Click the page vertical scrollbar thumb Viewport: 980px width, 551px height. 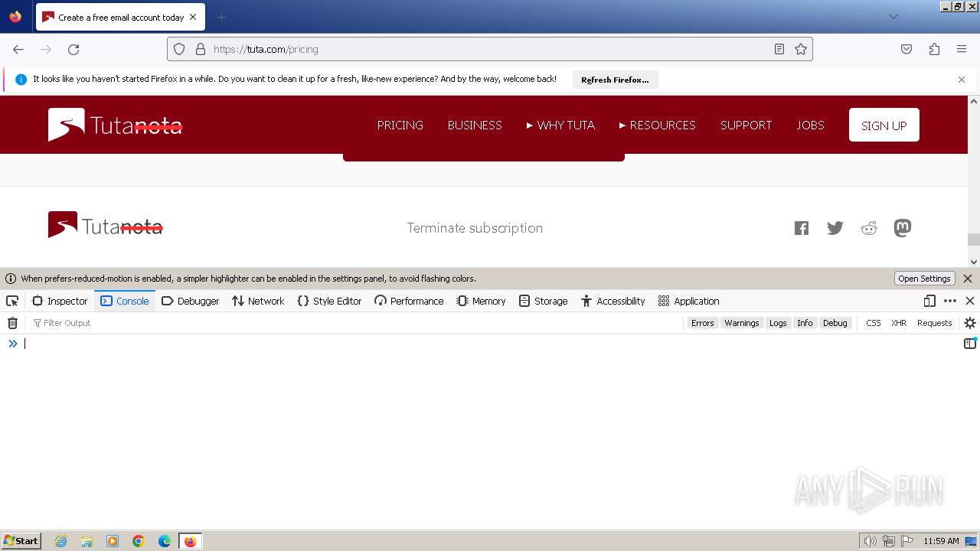[974, 240]
